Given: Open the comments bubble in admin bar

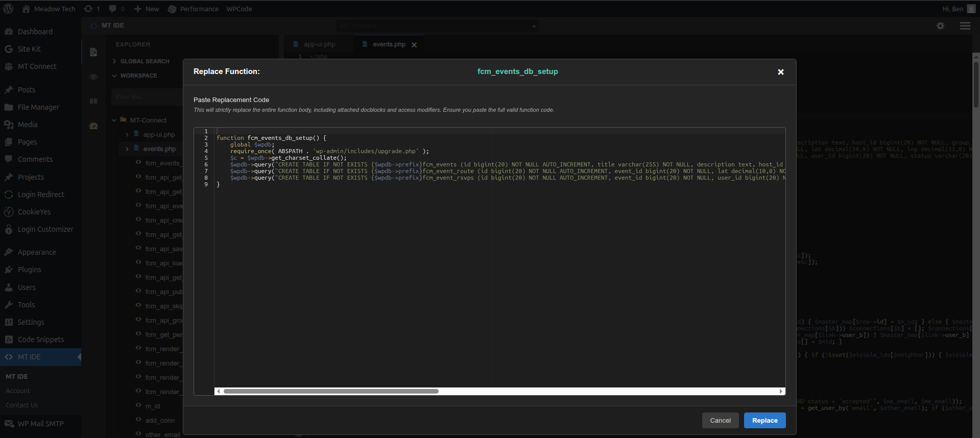Looking at the screenshot, I should click(116, 9).
